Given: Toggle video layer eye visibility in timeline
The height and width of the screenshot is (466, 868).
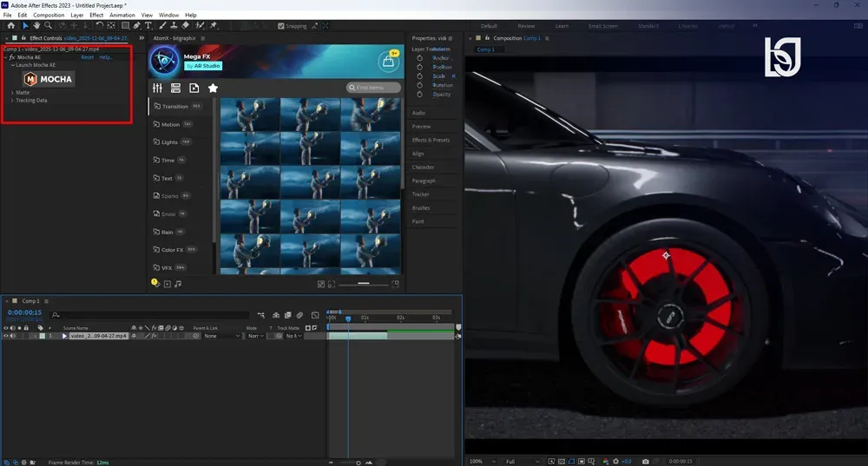Looking at the screenshot, I should [6, 336].
